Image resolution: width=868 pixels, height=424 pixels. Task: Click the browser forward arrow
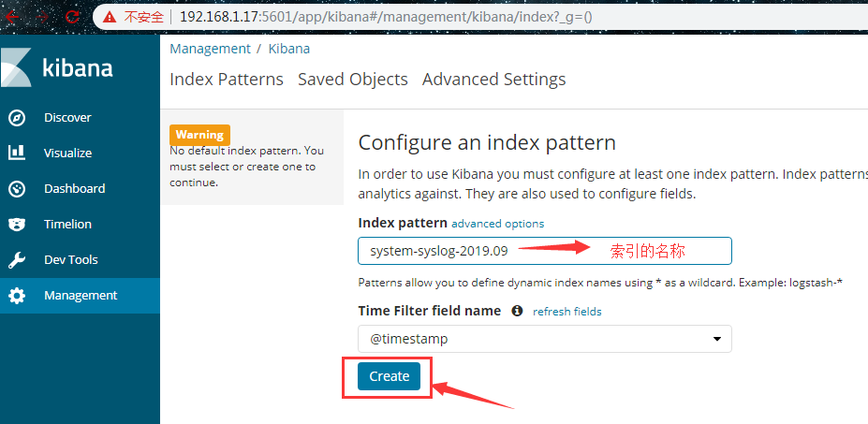click(42, 17)
